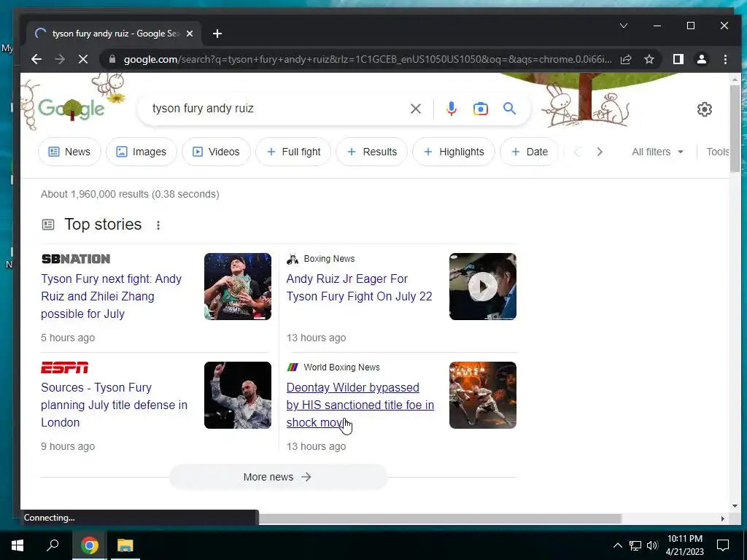Click the ESPN source logo
This screenshot has width=747, height=560.
(65, 367)
